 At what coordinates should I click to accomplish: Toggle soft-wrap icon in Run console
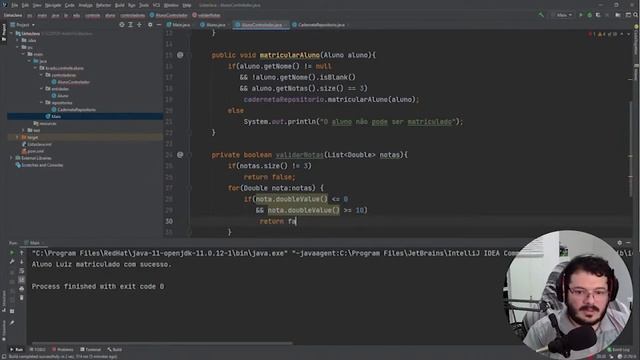tap(22, 271)
